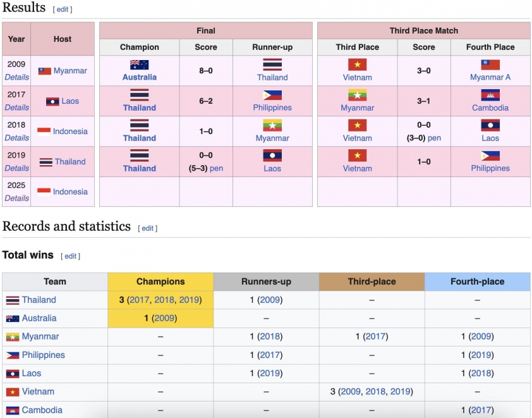Open the Cambodia fourth place link in Results

pos(490,108)
